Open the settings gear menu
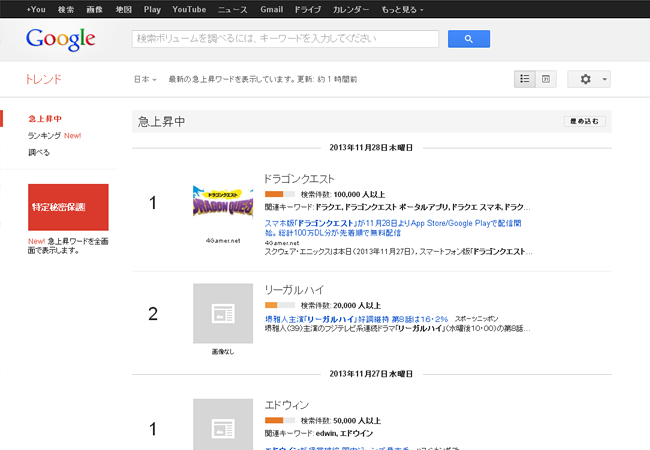The width and height of the screenshot is (650, 450). point(588,79)
